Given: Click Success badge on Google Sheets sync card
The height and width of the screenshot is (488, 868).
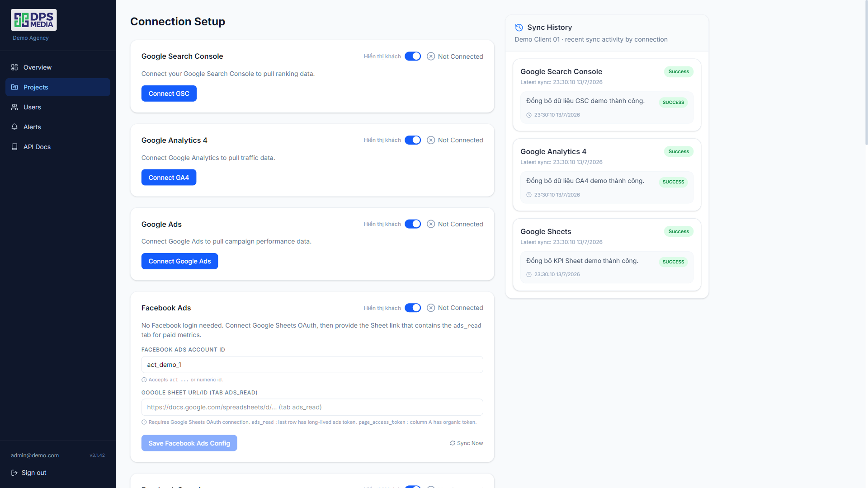Looking at the screenshot, I should 679,232.
